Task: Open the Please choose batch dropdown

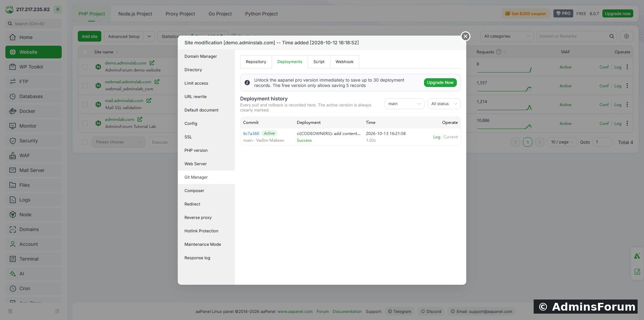Action: 119,142
